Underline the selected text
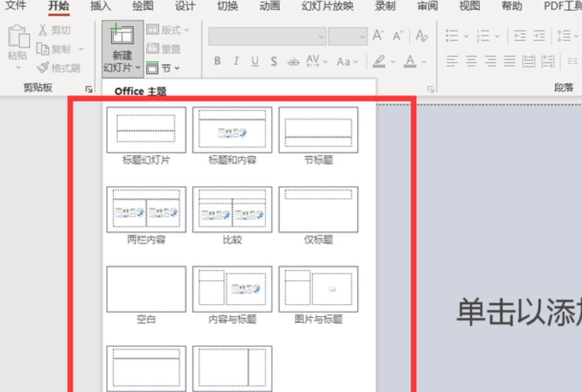 click(254, 61)
